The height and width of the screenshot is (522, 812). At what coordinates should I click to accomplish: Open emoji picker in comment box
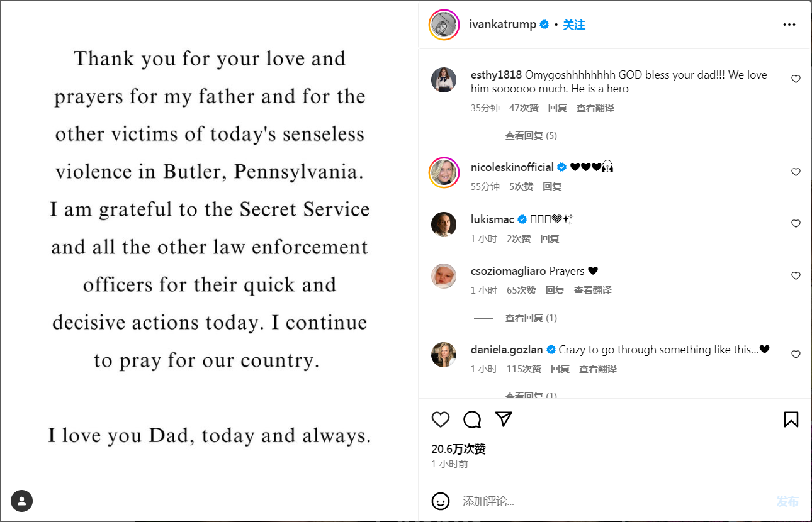(441, 501)
